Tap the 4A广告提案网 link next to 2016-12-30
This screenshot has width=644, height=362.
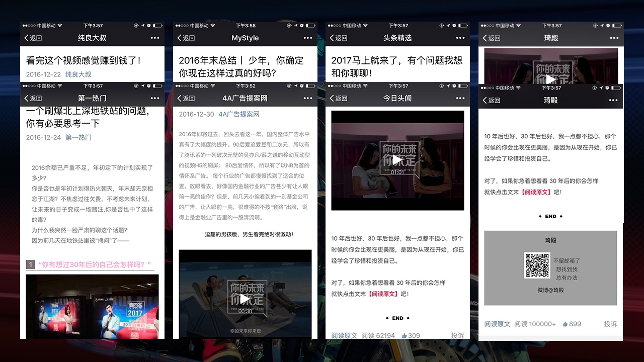click(x=239, y=114)
